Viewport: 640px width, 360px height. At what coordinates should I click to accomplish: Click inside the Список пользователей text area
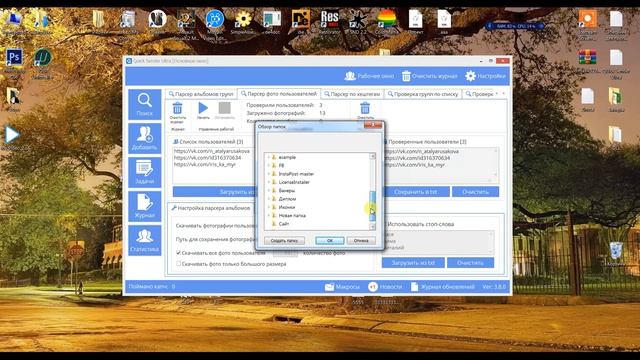[x=213, y=165]
